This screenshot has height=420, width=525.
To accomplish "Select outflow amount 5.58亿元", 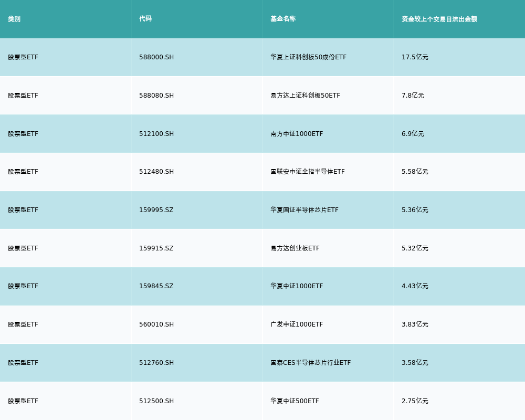I will coord(415,172).
